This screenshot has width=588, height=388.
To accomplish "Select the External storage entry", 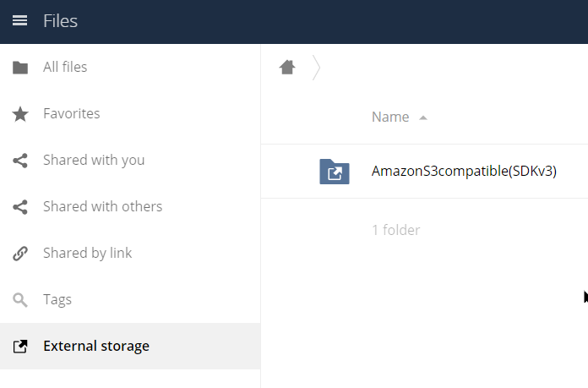I will click(130, 347).
